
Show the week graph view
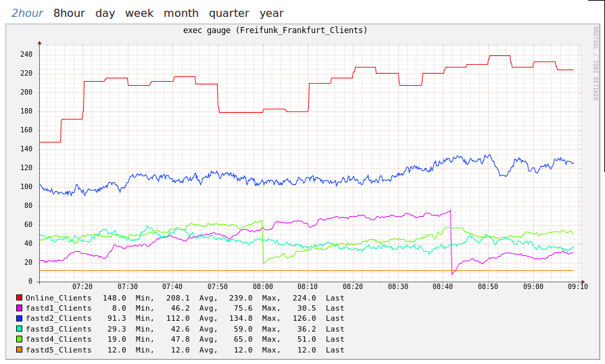[139, 14]
